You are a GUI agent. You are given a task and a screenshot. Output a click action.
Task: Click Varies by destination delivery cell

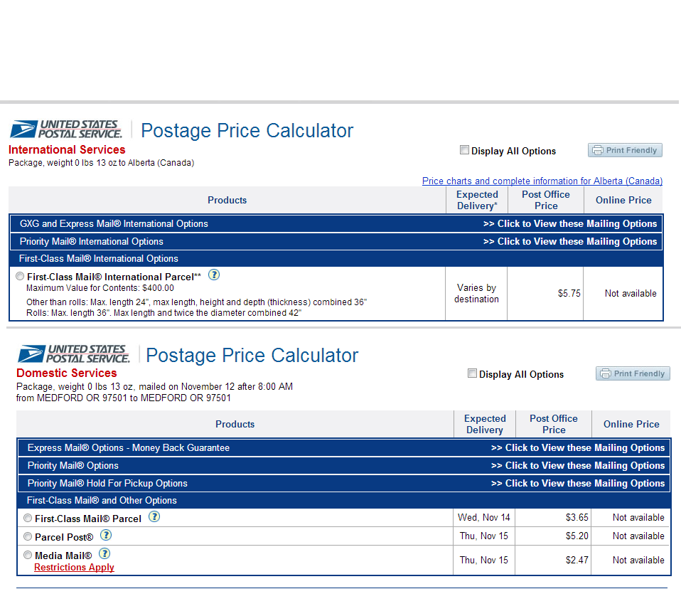tap(476, 294)
